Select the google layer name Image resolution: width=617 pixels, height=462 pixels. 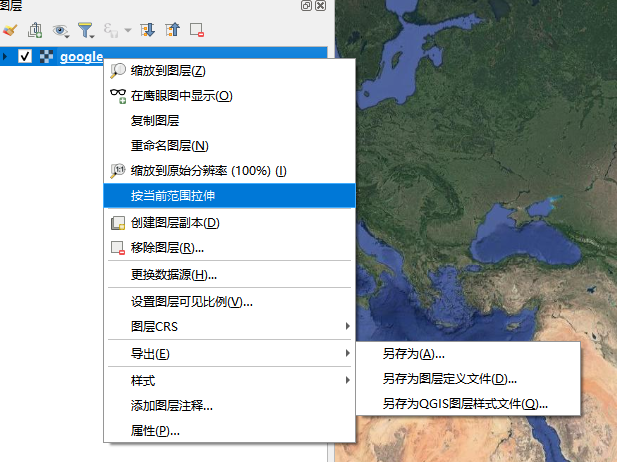pos(81,57)
